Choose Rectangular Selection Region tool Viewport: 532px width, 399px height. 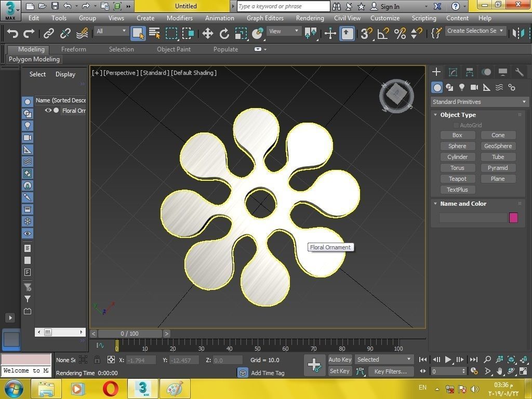point(171,33)
